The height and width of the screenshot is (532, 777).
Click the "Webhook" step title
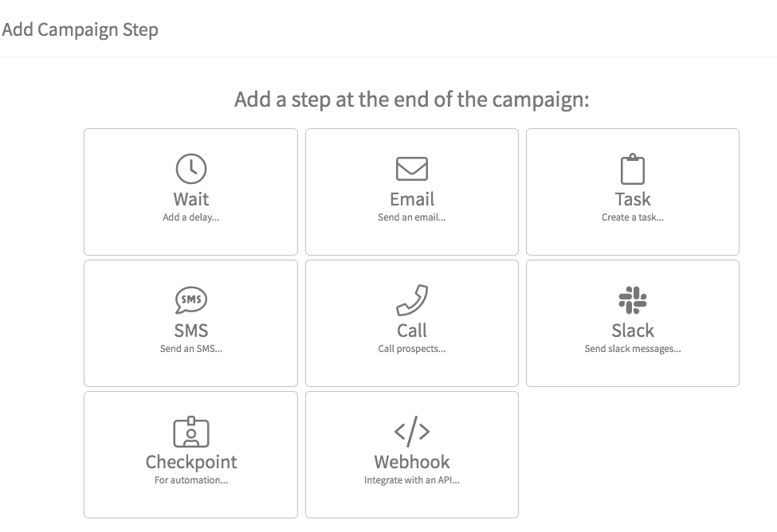point(412,462)
